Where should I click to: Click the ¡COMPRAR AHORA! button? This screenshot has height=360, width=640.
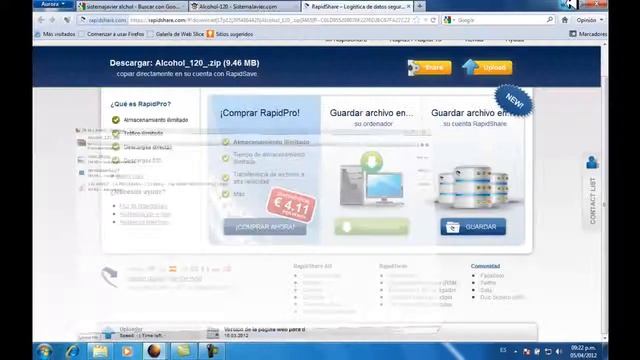coord(265,227)
